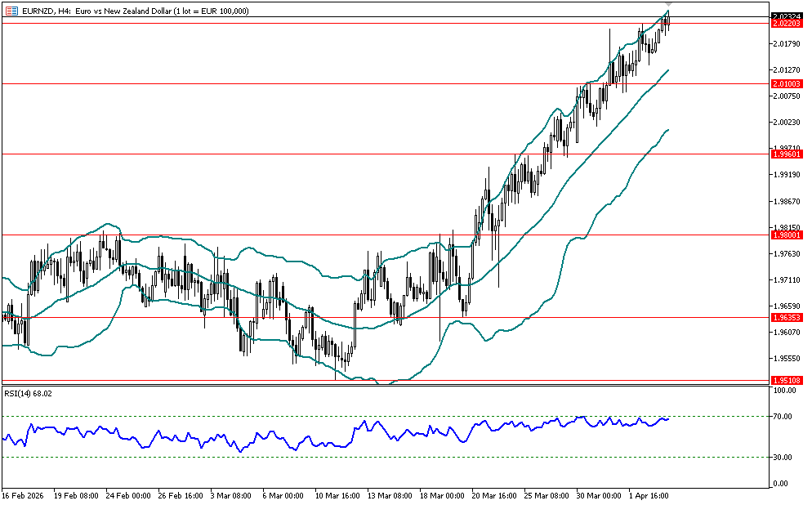
Task: Click the 25 Mar 08:00 time label
Action: (x=547, y=495)
